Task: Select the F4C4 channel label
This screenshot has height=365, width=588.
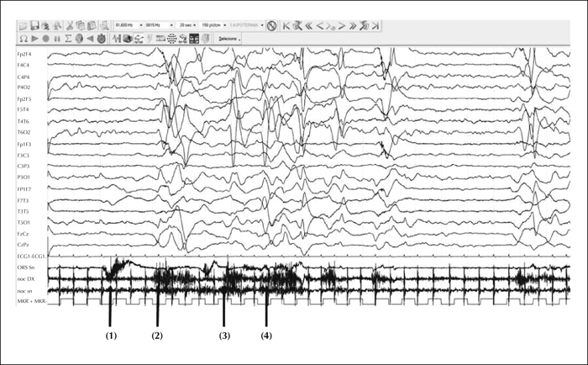Action: point(24,65)
